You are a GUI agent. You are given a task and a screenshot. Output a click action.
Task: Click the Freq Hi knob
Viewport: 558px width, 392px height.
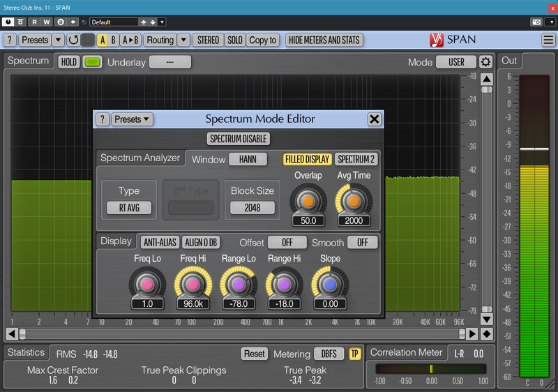point(193,285)
